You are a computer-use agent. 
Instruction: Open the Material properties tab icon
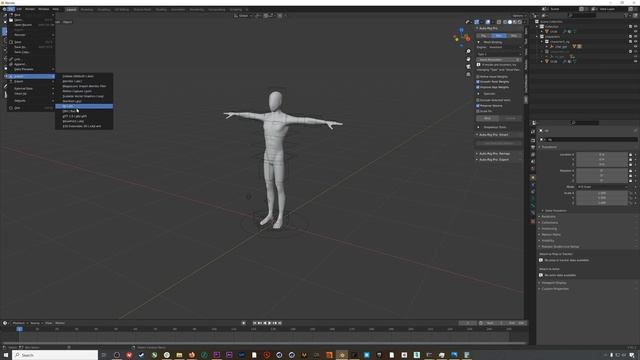tap(533, 222)
